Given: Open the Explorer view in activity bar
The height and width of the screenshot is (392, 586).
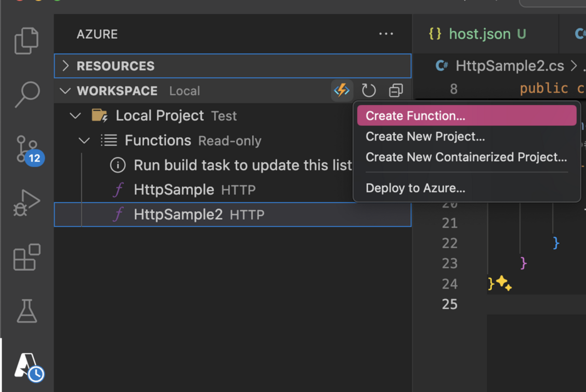Looking at the screenshot, I should (x=27, y=41).
